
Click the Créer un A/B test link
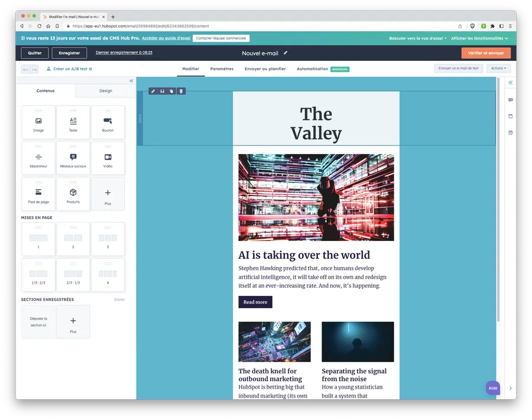tap(69, 69)
